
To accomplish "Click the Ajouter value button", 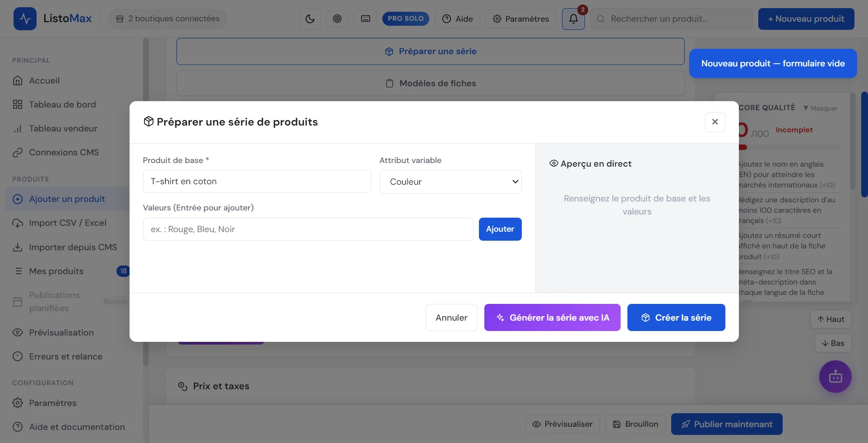I will point(500,229).
